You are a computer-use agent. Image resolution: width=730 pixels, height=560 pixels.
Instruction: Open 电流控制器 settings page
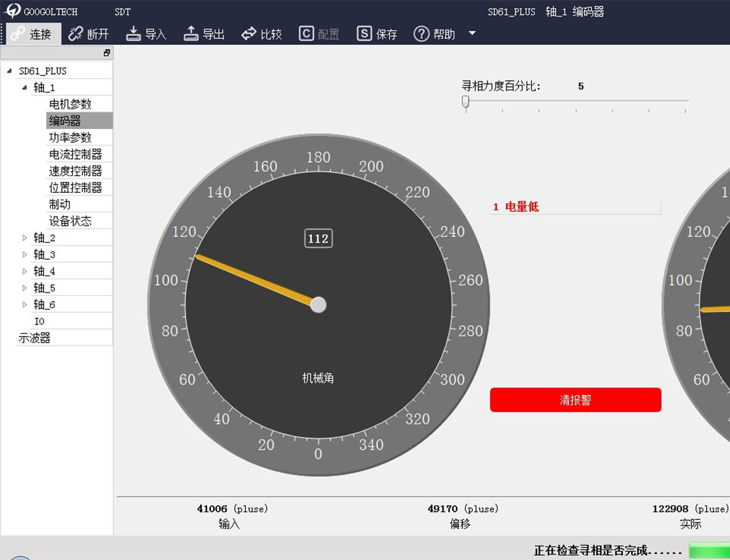75,154
